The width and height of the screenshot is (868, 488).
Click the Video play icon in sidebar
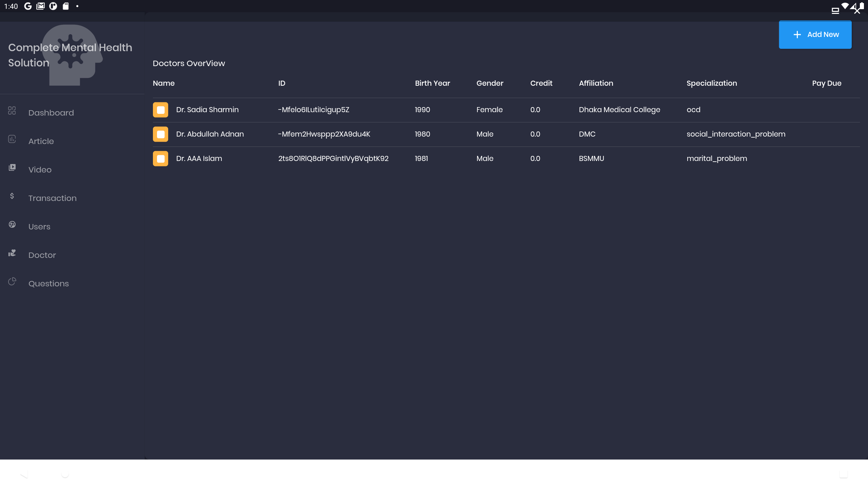point(12,167)
